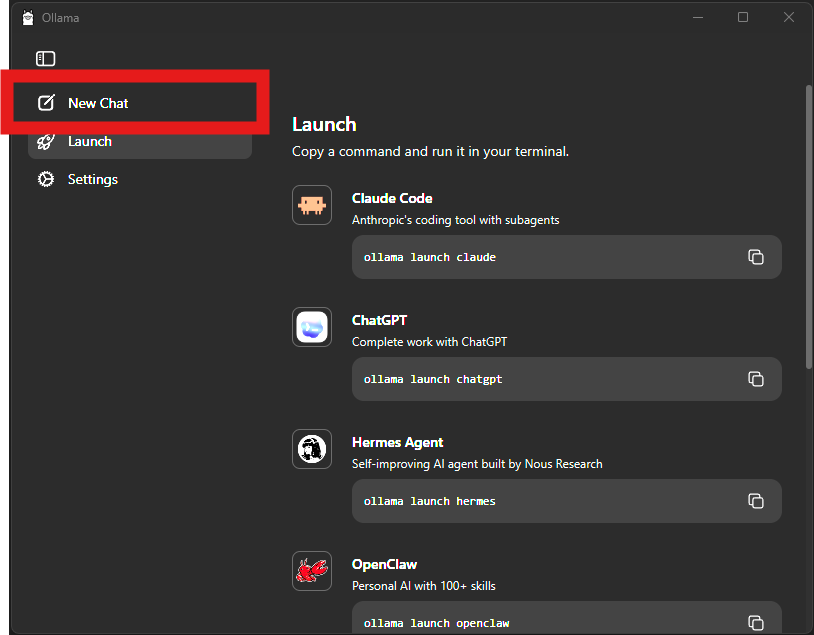The width and height of the screenshot is (814, 635).
Task: Toggle the sidebar panel icon
Action: tap(45, 59)
